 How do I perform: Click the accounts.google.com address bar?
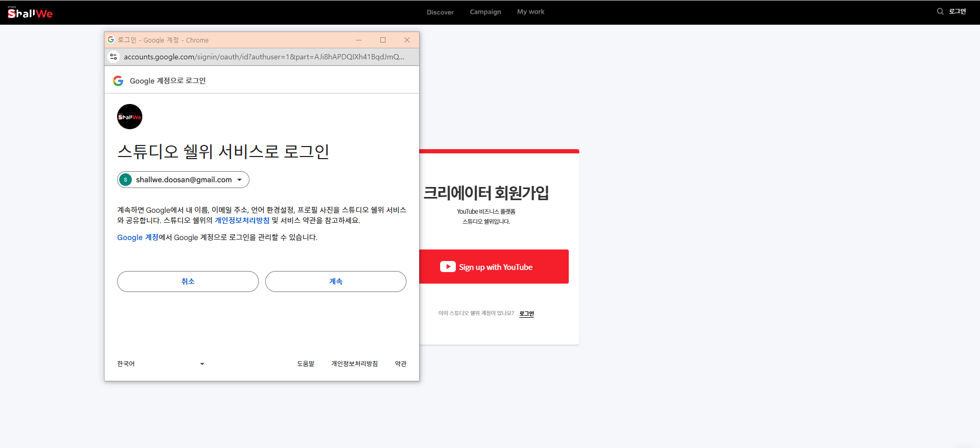pyautogui.click(x=264, y=57)
